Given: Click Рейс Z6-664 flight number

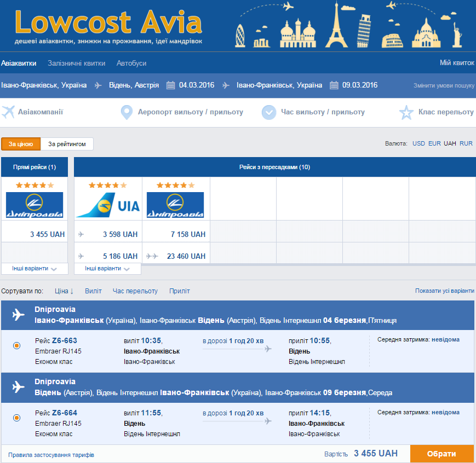Looking at the screenshot, I should [x=56, y=413].
